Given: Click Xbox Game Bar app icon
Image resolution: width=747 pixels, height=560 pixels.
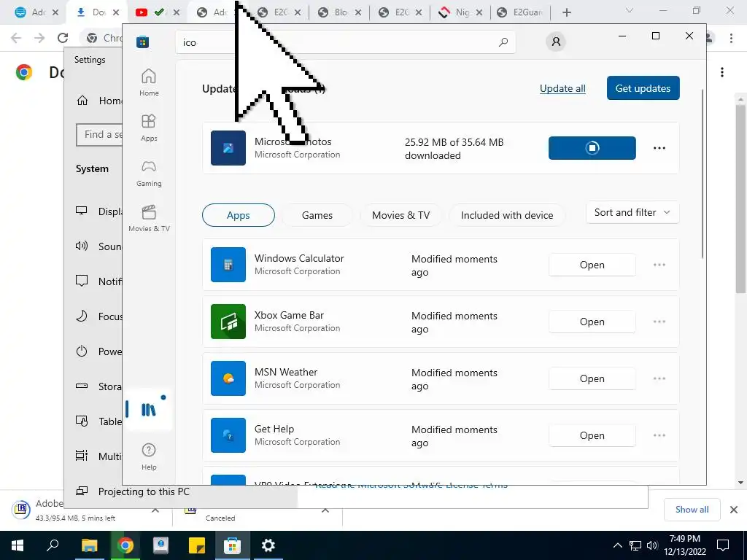Looking at the screenshot, I should click(228, 322).
